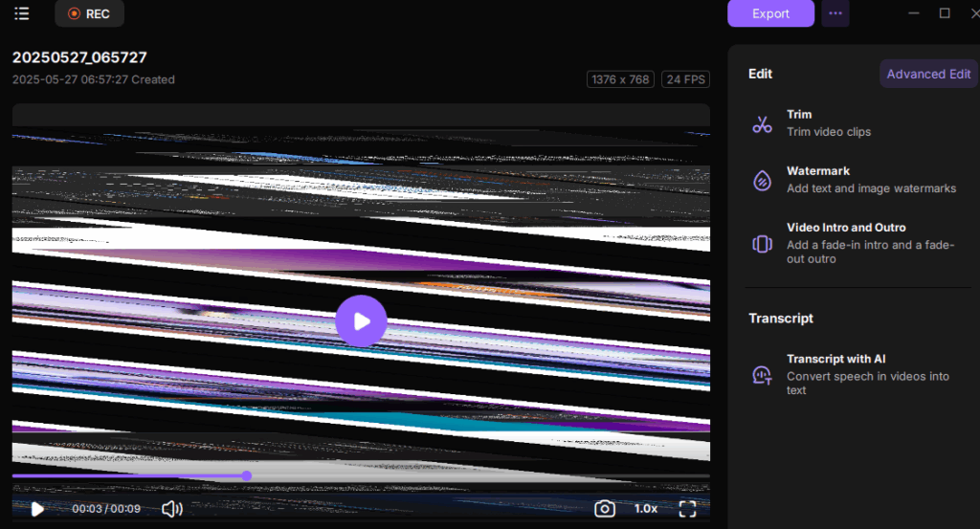Click 'Convert speech in videos into text' description
980x529 pixels.
click(x=867, y=383)
